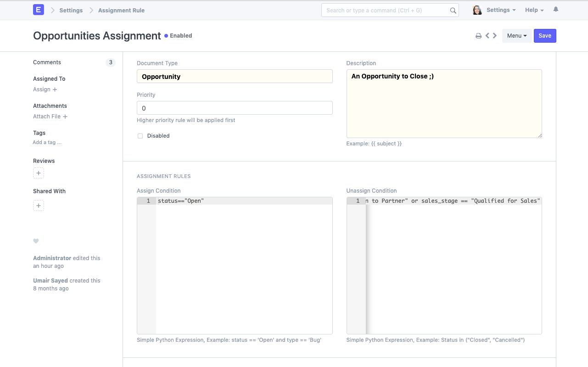
Task: Click the Save button
Action: (545, 35)
